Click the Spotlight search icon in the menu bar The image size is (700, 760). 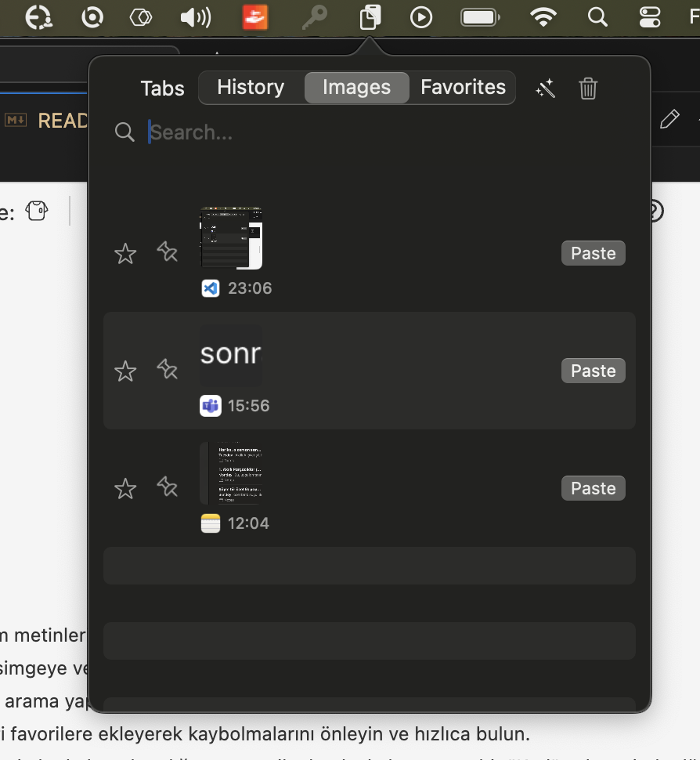tap(597, 17)
